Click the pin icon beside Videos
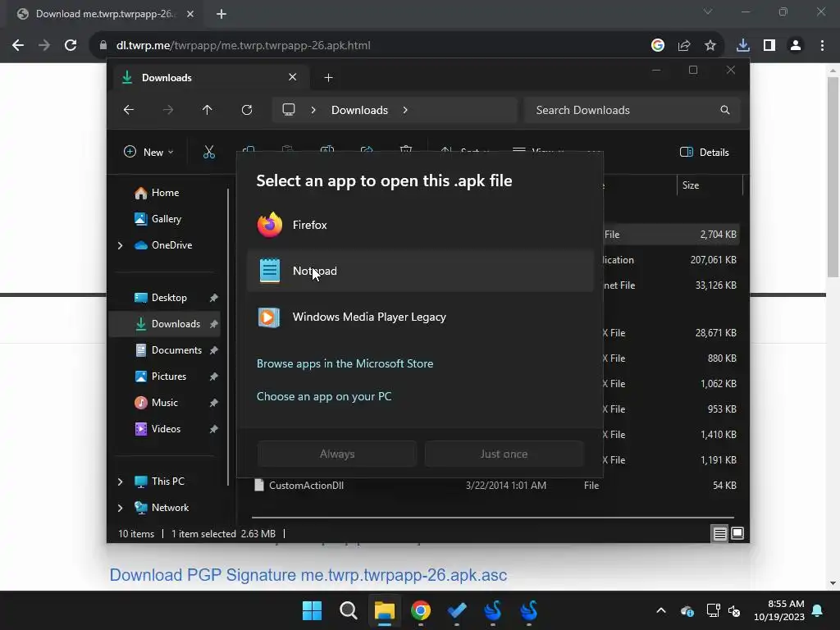The width and height of the screenshot is (840, 630). (214, 429)
